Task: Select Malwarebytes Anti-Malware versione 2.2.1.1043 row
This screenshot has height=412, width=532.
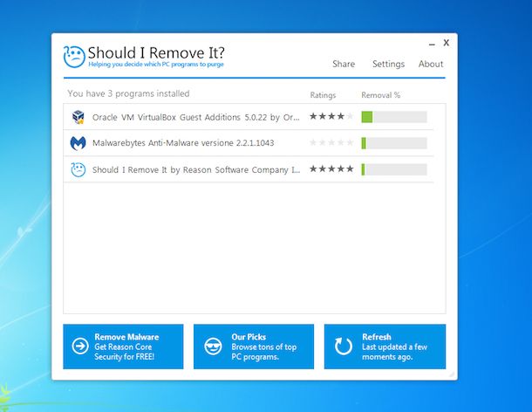Action: 249,143
